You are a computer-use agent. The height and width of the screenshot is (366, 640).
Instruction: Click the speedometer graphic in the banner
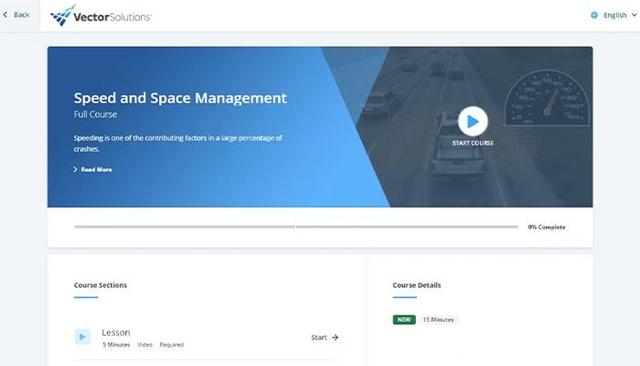click(x=547, y=98)
